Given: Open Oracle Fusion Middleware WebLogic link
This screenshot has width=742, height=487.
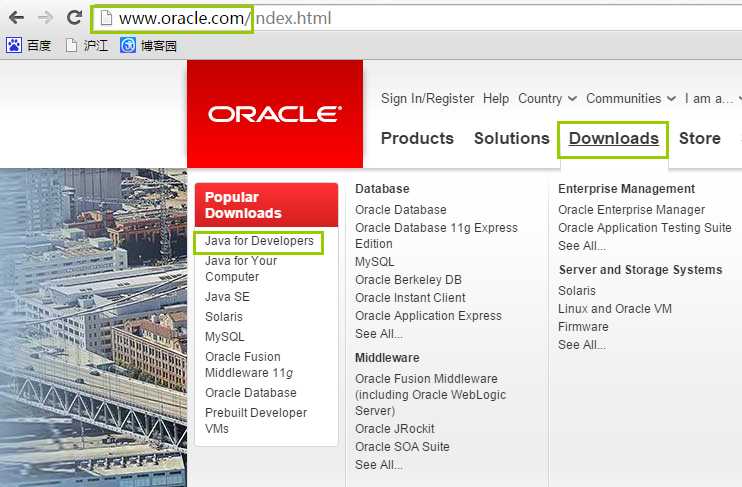Looking at the screenshot, I should point(430,395).
